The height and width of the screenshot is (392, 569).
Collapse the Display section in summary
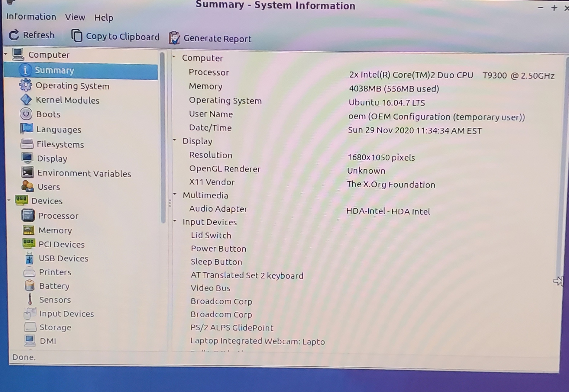[x=174, y=140]
